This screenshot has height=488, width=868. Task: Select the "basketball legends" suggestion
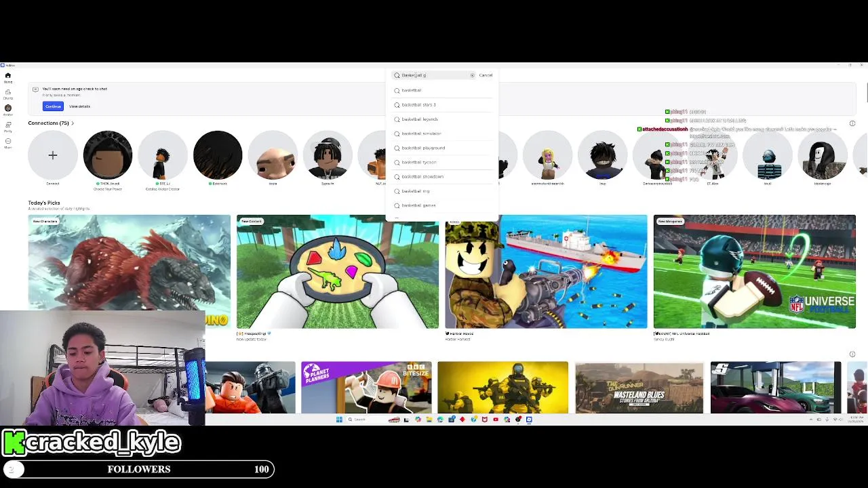(442, 119)
